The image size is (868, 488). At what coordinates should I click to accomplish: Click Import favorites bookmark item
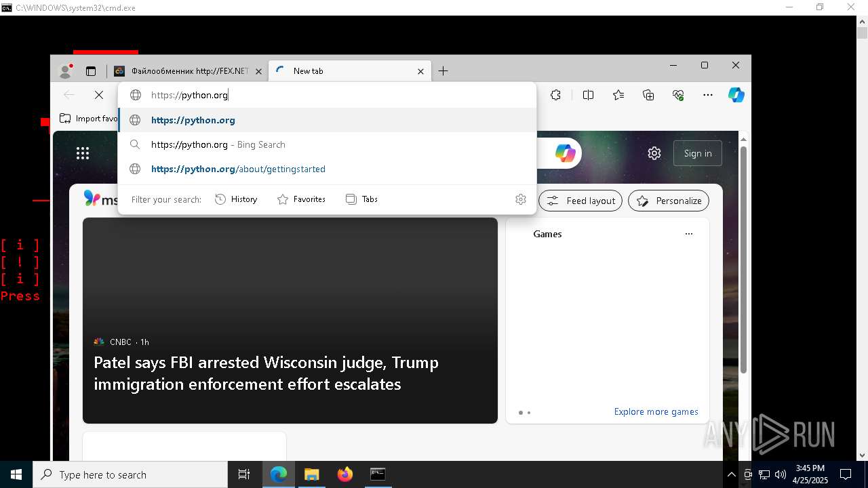[90, 119]
